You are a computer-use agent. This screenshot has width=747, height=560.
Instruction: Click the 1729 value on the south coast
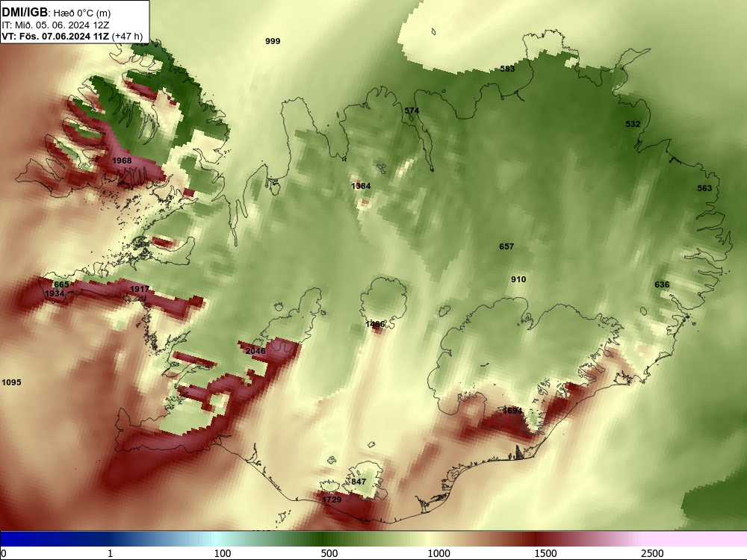332,500
